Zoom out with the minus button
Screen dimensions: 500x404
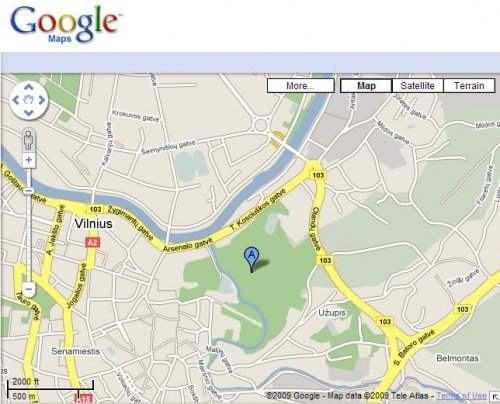click(x=29, y=289)
